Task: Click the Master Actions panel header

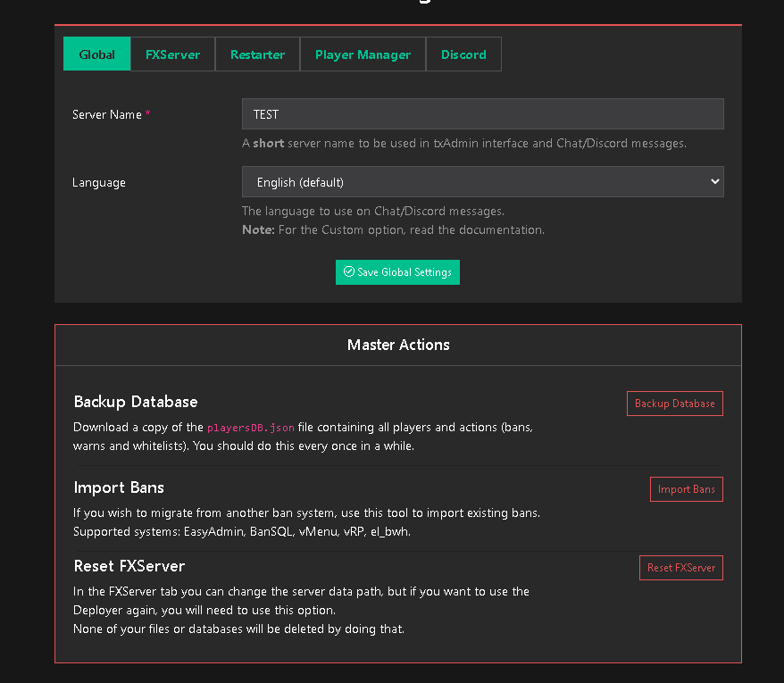Action: click(398, 345)
